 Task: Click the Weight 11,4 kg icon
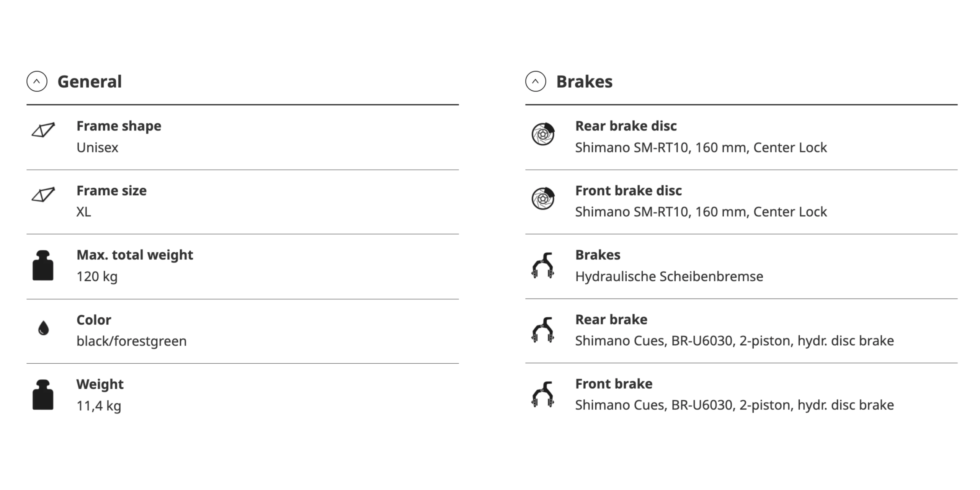click(43, 395)
